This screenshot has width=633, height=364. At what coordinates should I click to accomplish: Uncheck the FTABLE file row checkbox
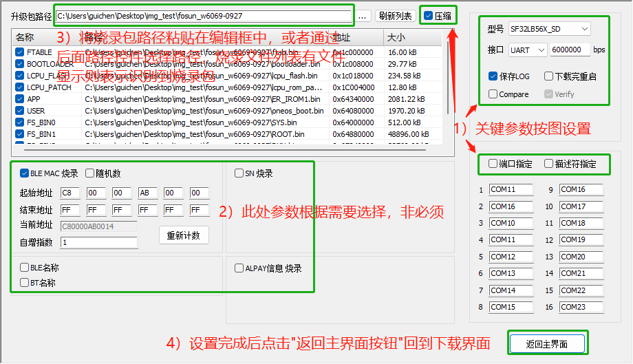pos(19,52)
